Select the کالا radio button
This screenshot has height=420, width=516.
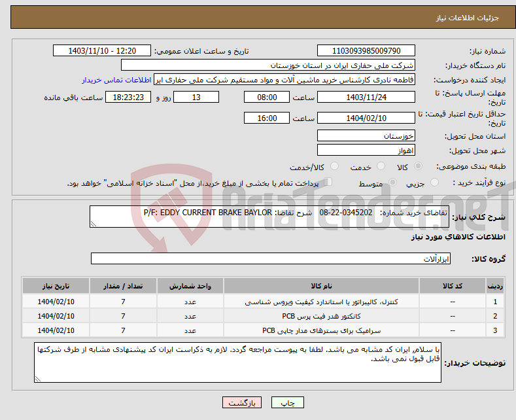[418, 166]
